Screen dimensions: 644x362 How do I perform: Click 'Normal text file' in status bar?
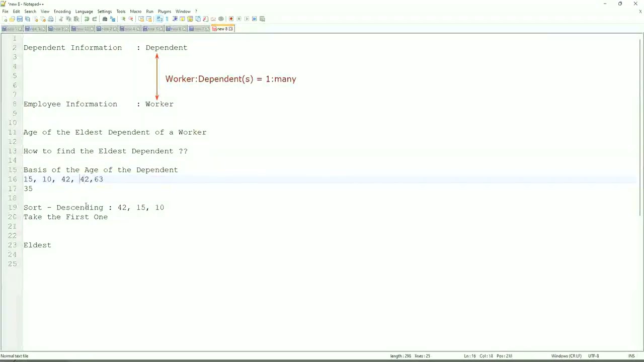15,356
